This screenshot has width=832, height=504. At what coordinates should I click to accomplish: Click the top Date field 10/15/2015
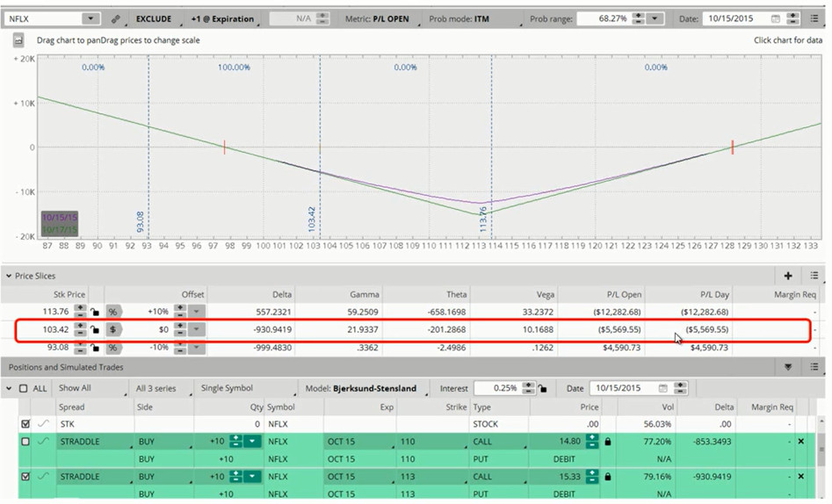pyautogui.click(x=734, y=18)
